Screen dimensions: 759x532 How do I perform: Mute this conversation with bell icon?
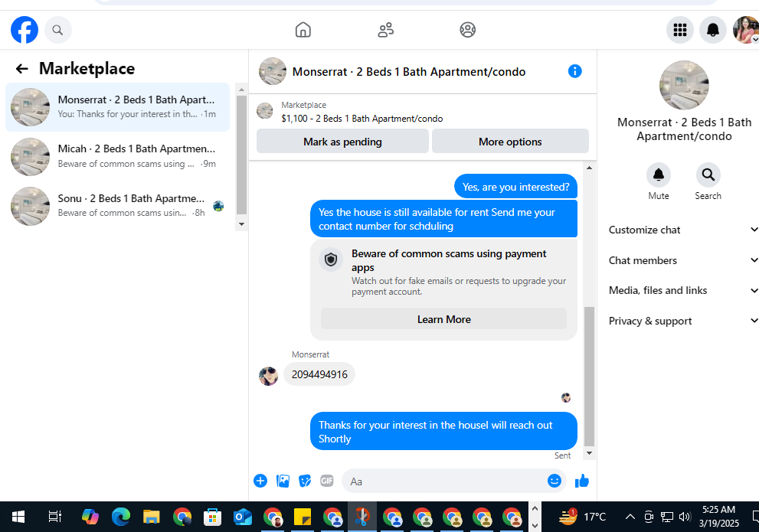tap(659, 175)
